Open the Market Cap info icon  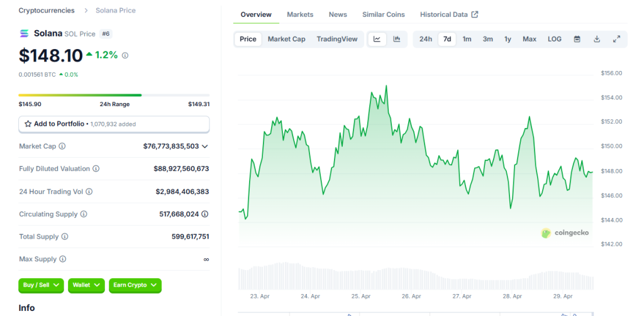point(62,146)
